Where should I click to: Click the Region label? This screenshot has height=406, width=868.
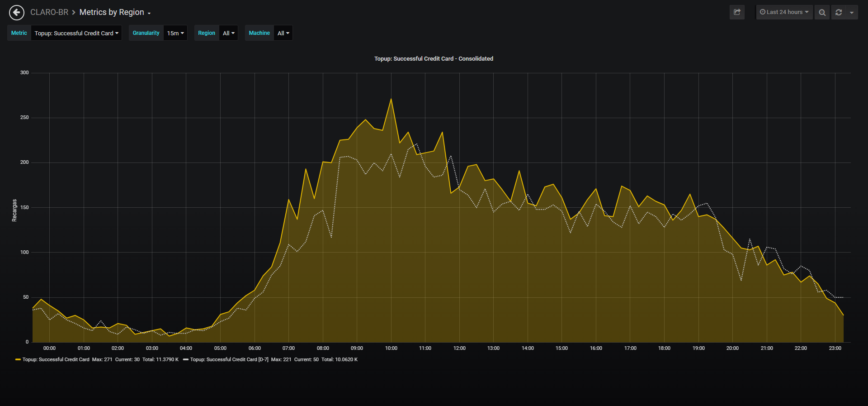[207, 33]
